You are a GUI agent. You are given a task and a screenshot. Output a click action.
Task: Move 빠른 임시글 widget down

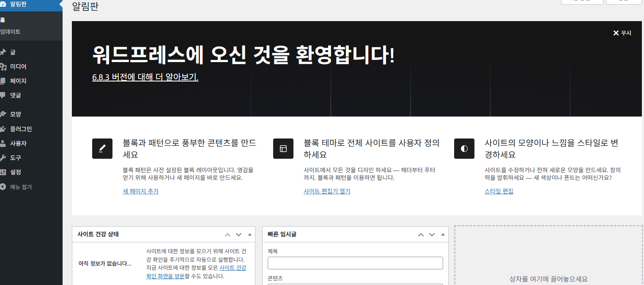[432, 235]
